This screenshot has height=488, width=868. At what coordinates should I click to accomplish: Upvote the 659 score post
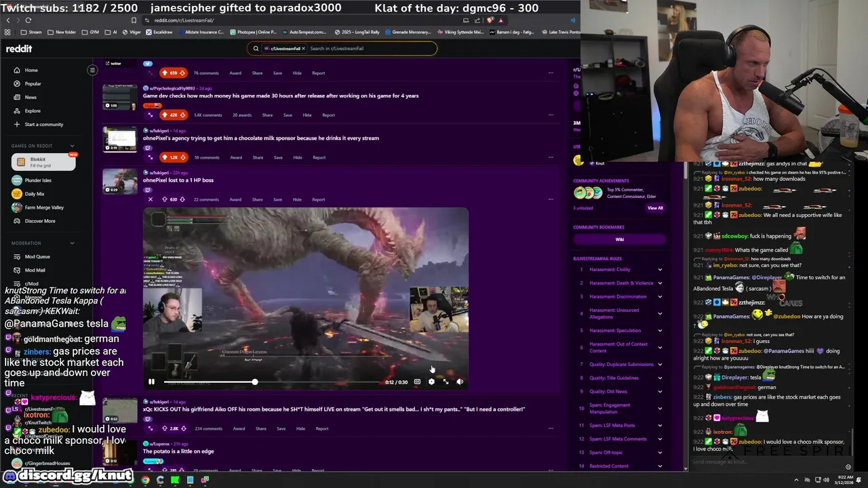pyautogui.click(x=164, y=73)
